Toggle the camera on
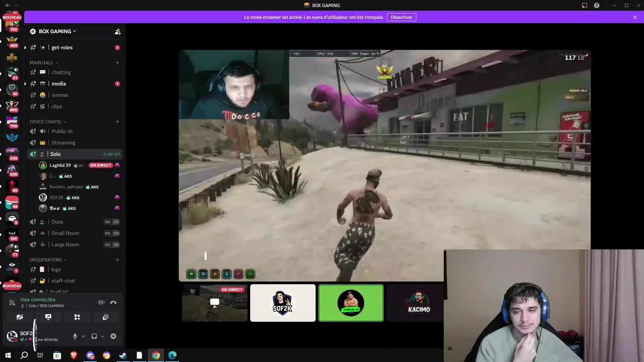 [x=20, y=317]
